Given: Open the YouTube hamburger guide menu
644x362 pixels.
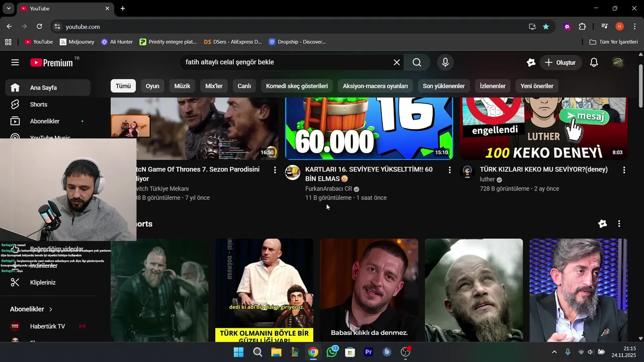Looking at the screenshot, I should pos(15,62).
